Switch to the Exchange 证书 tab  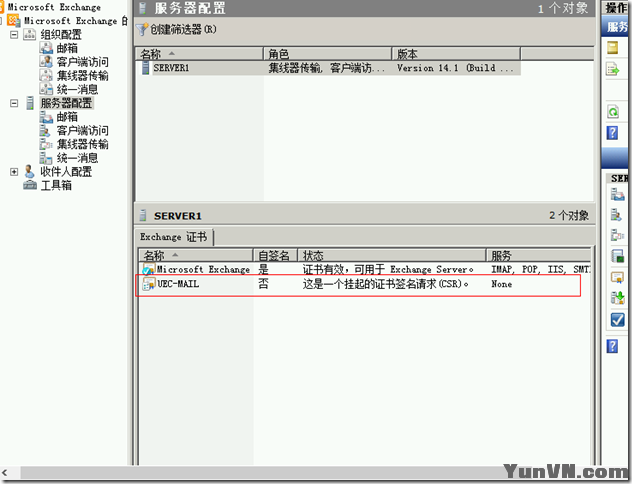point(173,237)
